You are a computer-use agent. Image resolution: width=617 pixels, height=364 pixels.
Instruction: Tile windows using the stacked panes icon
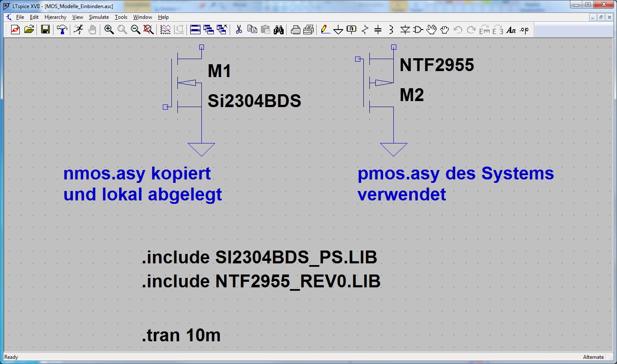[x=195, y=30]
